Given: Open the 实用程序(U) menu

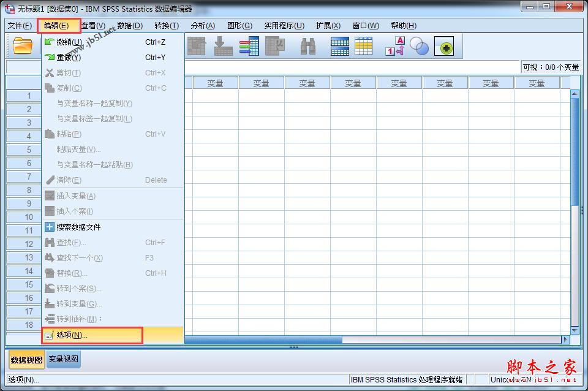Looking at the screenshot, I should tap(284, 26).
